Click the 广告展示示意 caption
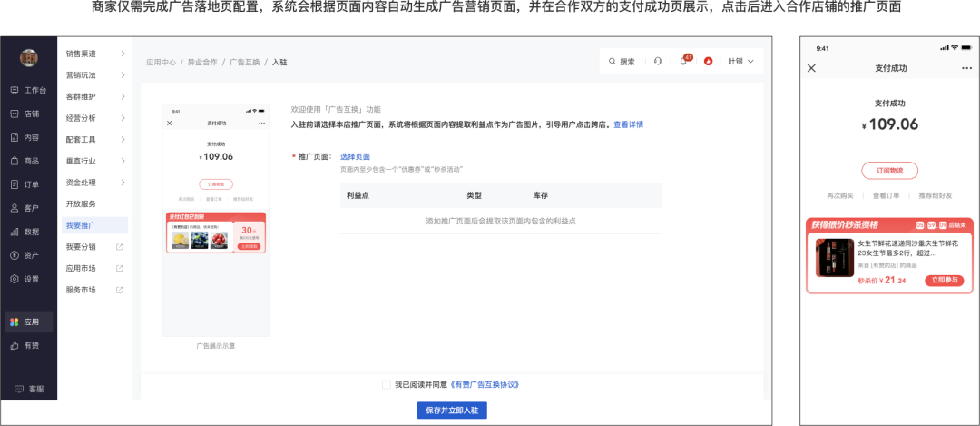 (216, 345)
